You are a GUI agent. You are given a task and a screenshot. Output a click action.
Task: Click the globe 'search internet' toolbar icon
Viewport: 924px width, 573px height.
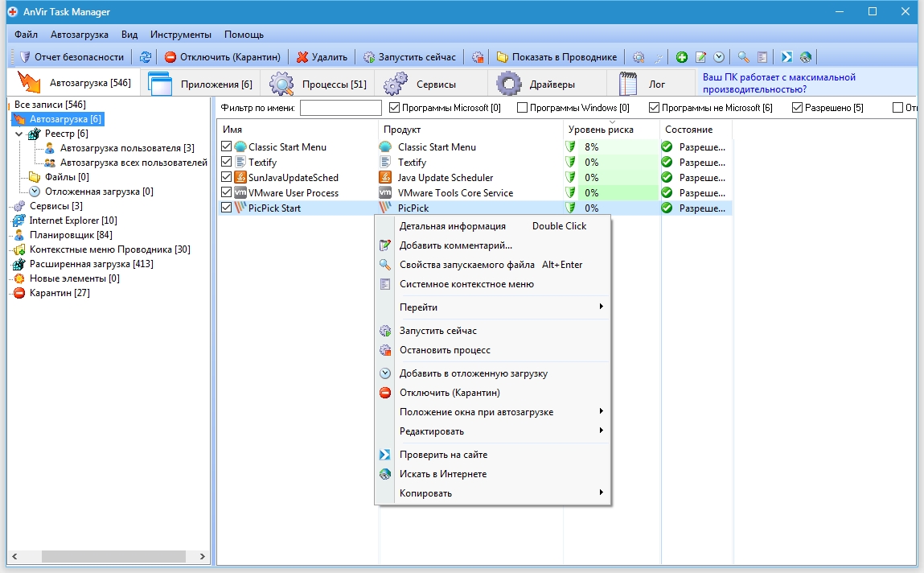[x=805, y=56]
